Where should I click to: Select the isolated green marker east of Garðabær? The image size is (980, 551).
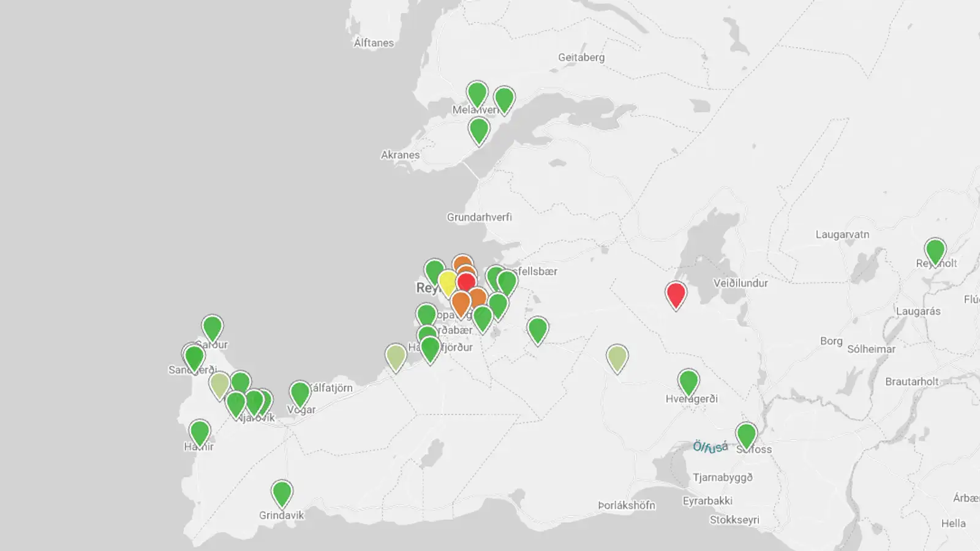[537, 330]
